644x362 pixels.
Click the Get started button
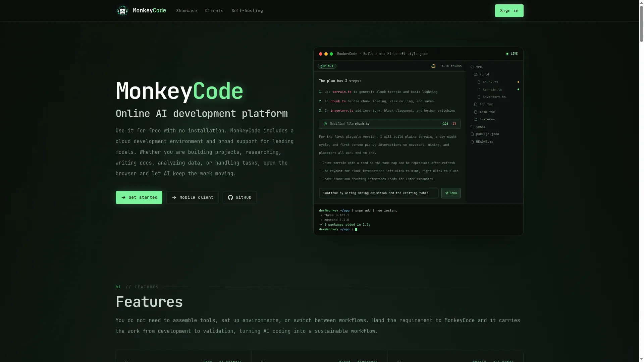click(x=139, y=197)
